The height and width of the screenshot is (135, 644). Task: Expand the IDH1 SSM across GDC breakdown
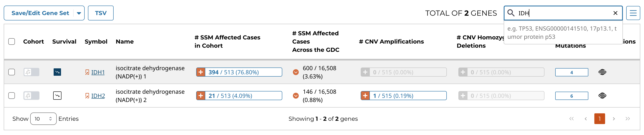(x=296, y=72)
